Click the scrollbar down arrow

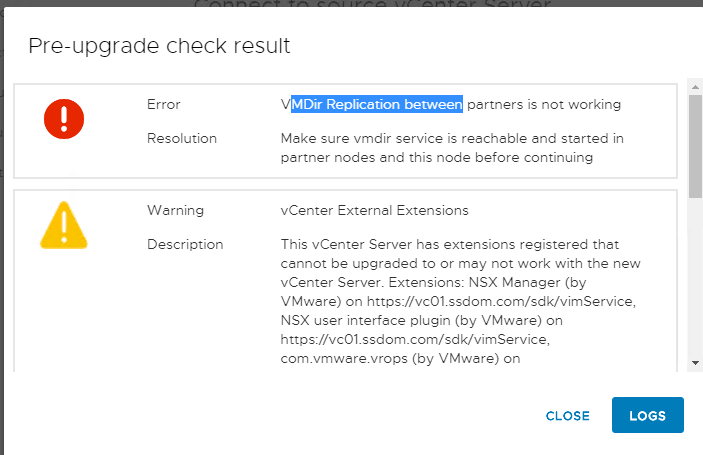pyautogui.click(x=695, y=363)
